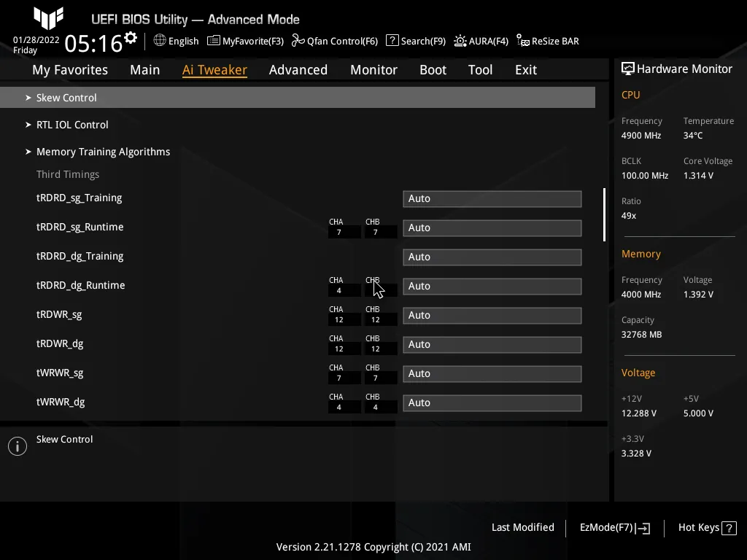The width and height of the screenshot is (747, 560).
Task: Open Qfan Control(F6)
Action: pyautogui.click(x=342, y=41)
